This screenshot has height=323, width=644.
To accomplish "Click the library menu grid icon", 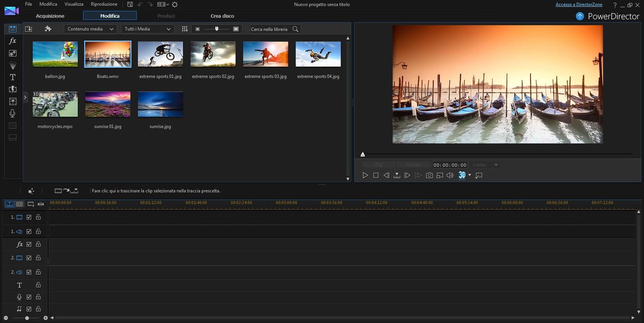I will (x=184, y=29).
